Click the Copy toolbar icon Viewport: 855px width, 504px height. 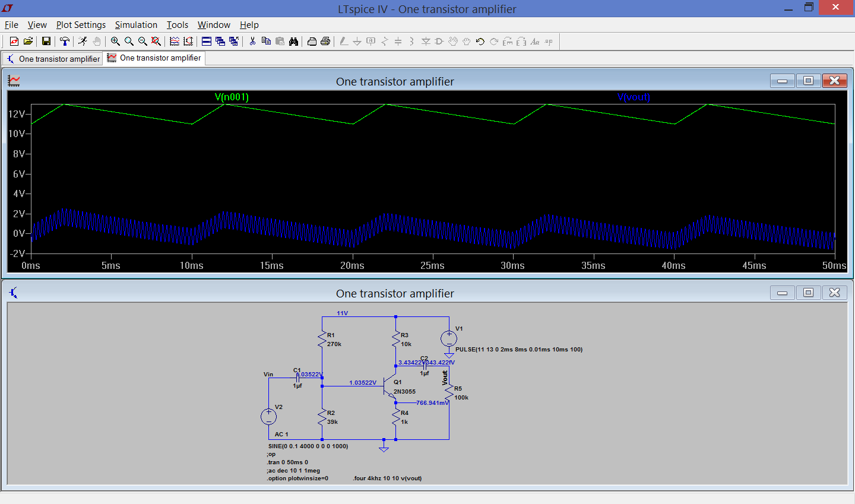(266, 41)
